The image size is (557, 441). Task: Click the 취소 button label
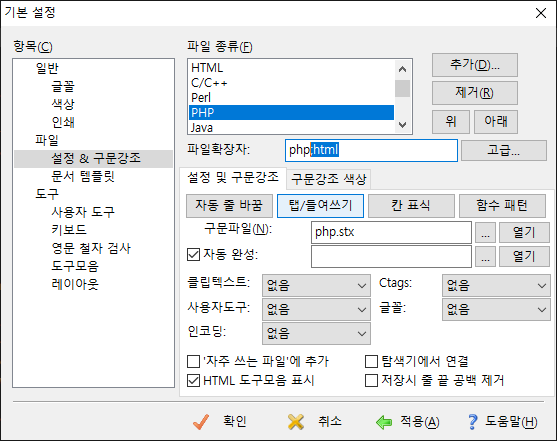click(330, 421)
